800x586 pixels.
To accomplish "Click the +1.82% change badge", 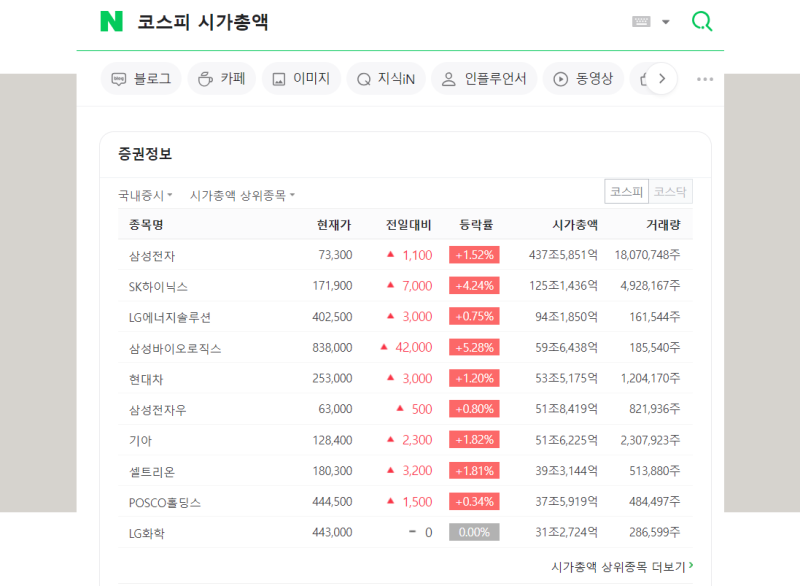I will pyautogui.click(x=474, y=440).
